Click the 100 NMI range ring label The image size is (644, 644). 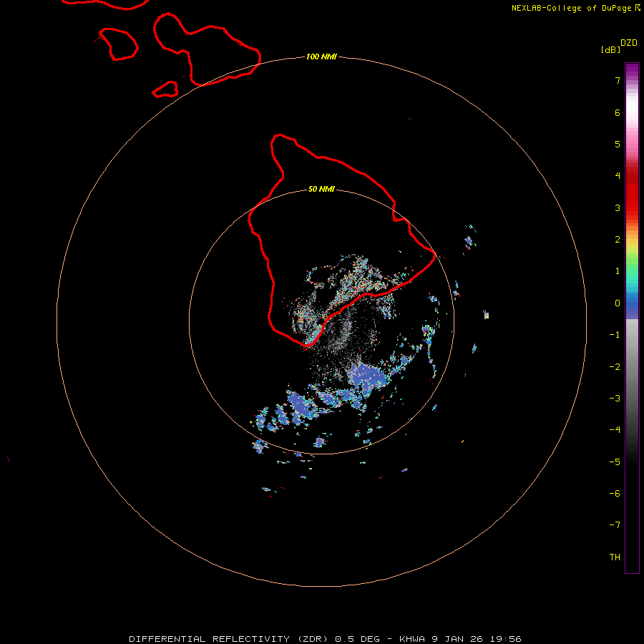coord(321,57)
